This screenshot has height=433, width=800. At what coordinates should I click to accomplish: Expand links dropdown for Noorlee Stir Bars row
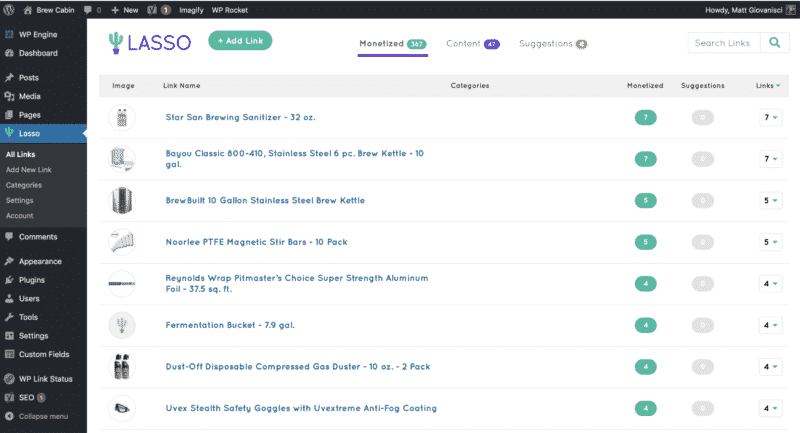click(x=770, y=242)
